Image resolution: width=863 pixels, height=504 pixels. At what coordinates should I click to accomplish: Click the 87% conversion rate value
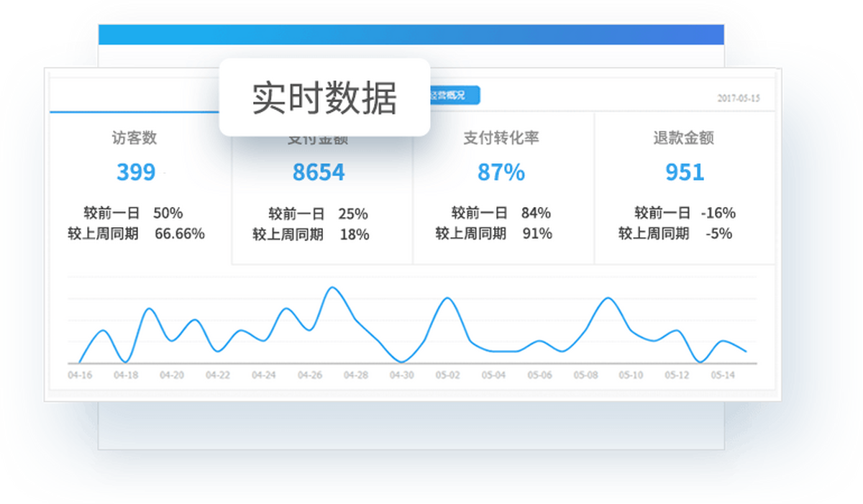[501, 172]
